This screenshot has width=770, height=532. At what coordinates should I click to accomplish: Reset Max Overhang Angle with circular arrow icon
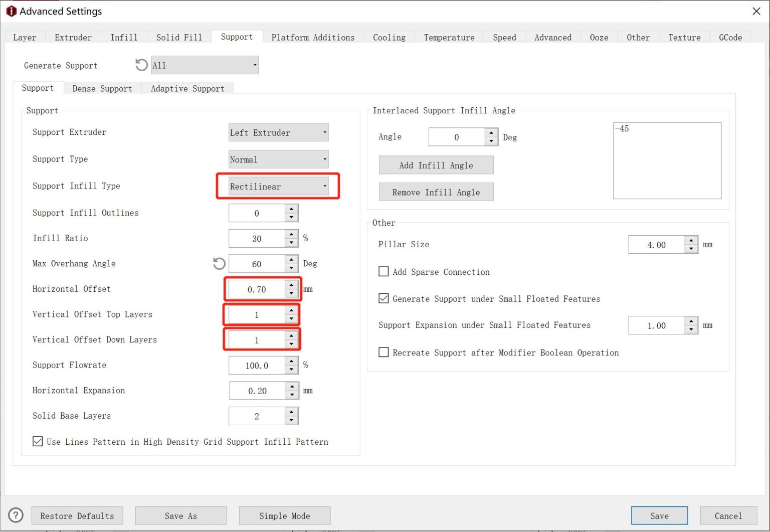[x=219, y=263]
